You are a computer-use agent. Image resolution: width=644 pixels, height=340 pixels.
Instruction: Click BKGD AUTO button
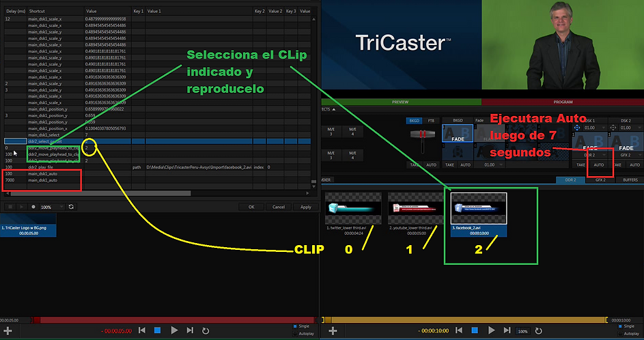pos(465,165)
